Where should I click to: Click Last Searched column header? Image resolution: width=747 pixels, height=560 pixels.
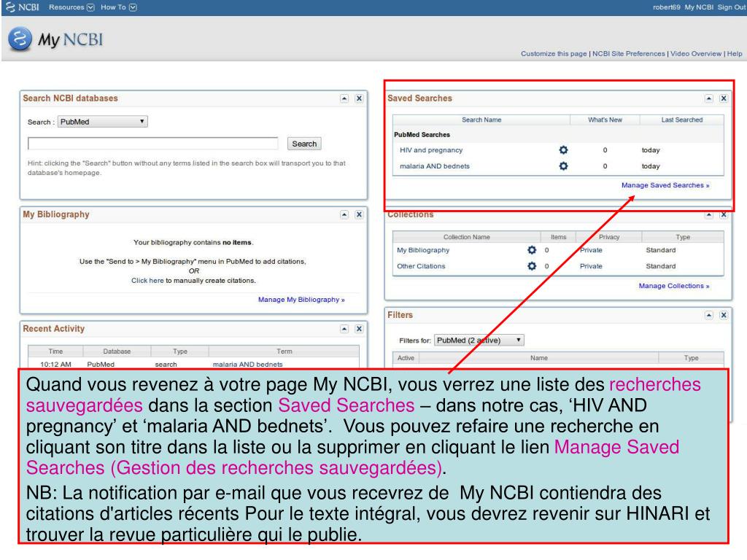pyautogui.click(x=682, y=120)
